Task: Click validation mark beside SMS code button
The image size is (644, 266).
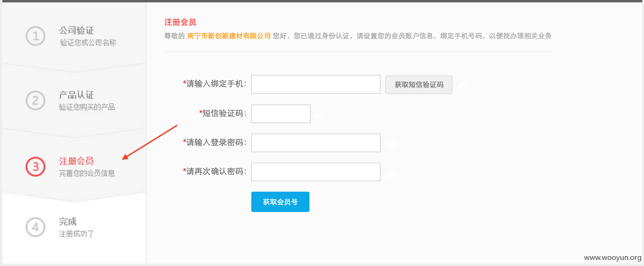Action: click(462, 86)
